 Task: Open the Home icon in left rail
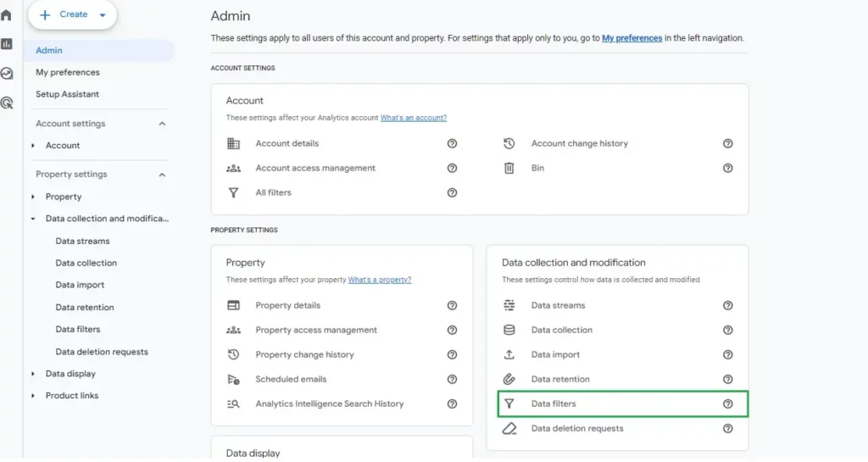coord(6,15)
